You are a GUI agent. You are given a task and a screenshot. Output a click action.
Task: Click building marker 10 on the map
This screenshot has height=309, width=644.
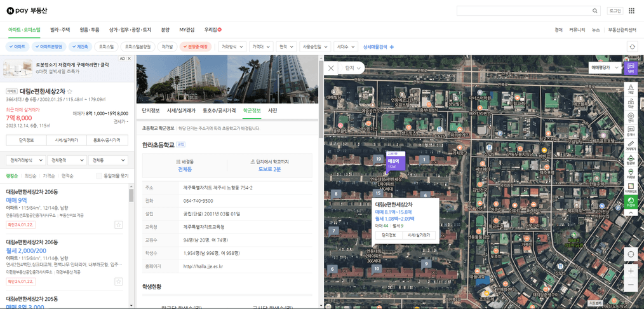coord(376,269)
